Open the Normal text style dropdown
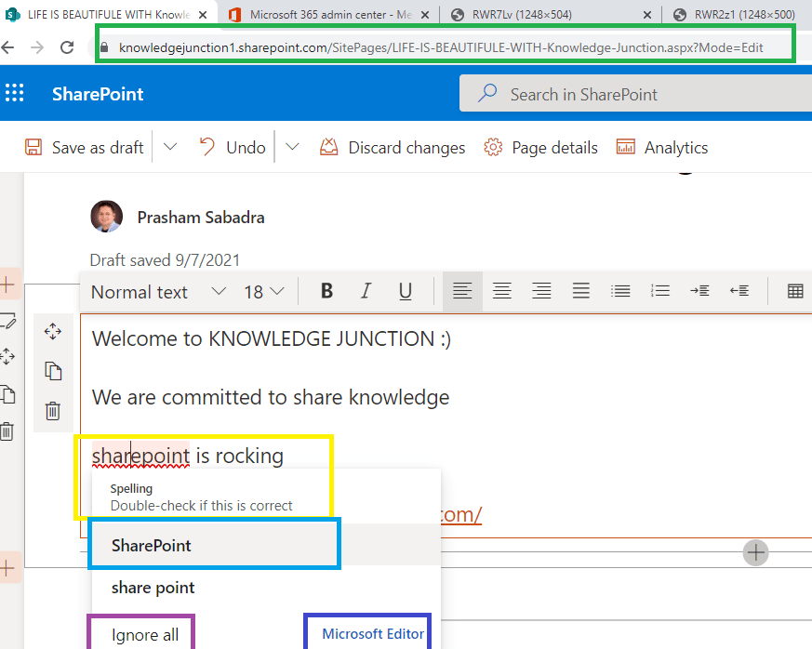Image resolution: width=812 pixels, height=649 pixels. pyautogui.click(x=158, y=292)
